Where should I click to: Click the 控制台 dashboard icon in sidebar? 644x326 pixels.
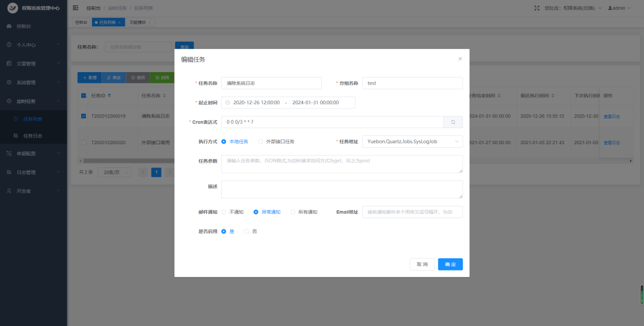(x=9, y=26)
